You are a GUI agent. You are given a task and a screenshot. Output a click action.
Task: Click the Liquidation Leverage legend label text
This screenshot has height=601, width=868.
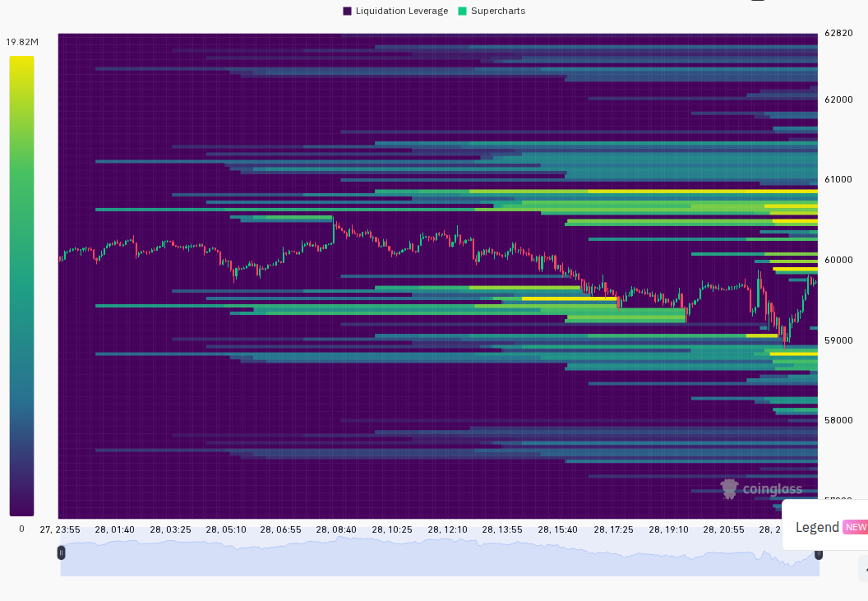401,11
